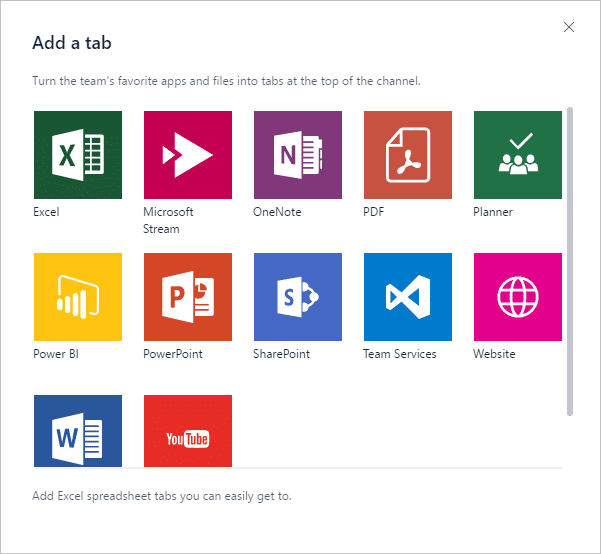The height and width of the screenshot is (554, 601).
Task: Pick the PDF tab tile
Action: (x=408, y=155)
